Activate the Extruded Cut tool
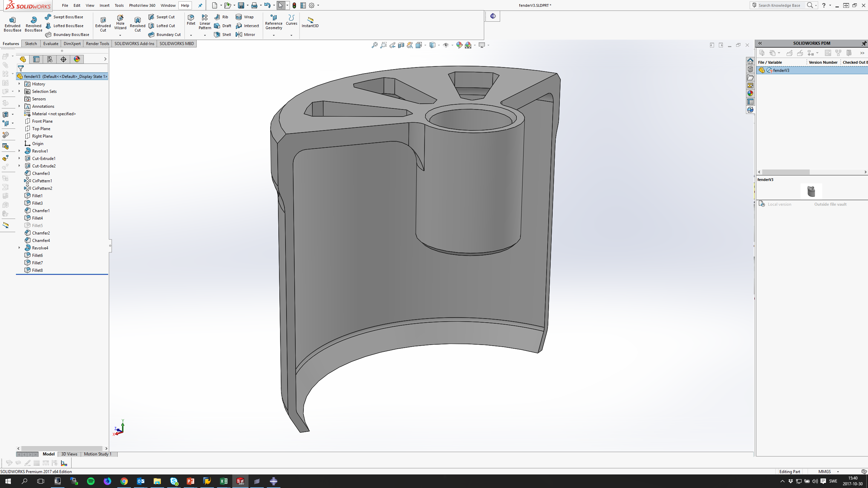Image resolution: width=868 pixels, height=488 pixels. tap(103, 24)
